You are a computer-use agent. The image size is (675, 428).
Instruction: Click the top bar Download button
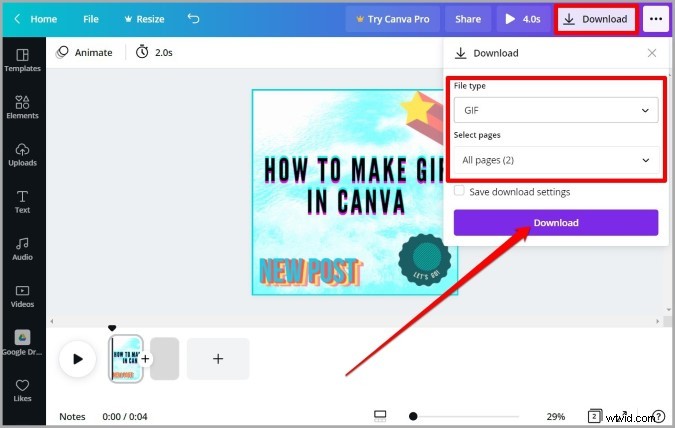(x=596, y=19)
